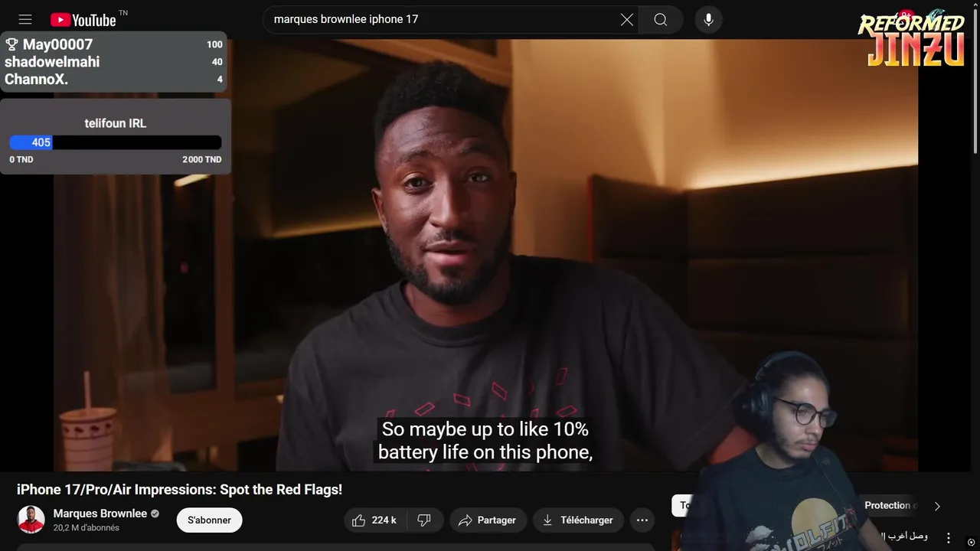Image resolution: width=980 pixels, height=551 pixels.
Task: Open the Marques Brownlee channel name link
Action: [x=100, y=514]
